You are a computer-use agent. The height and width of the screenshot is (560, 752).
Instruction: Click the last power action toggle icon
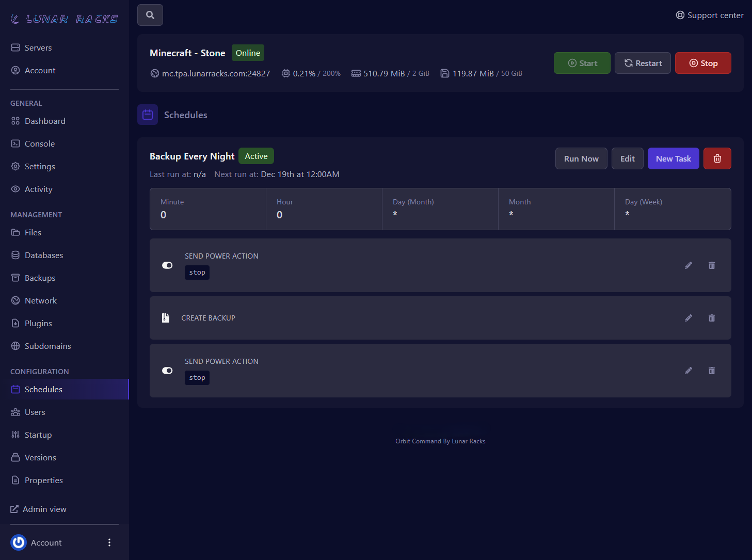(167, 371)
